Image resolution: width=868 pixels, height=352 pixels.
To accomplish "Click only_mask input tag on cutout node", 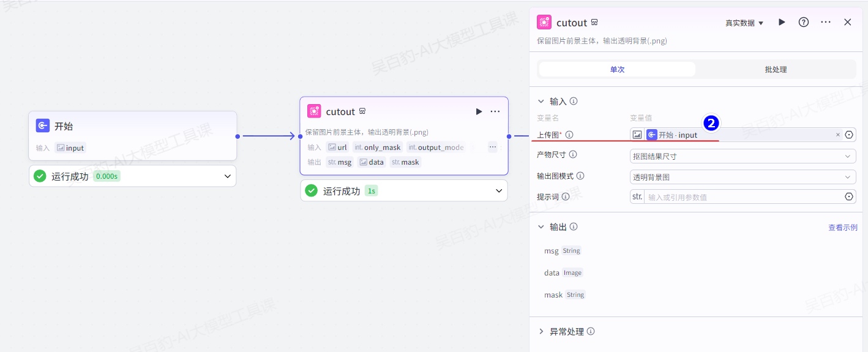I will (378, 147).
